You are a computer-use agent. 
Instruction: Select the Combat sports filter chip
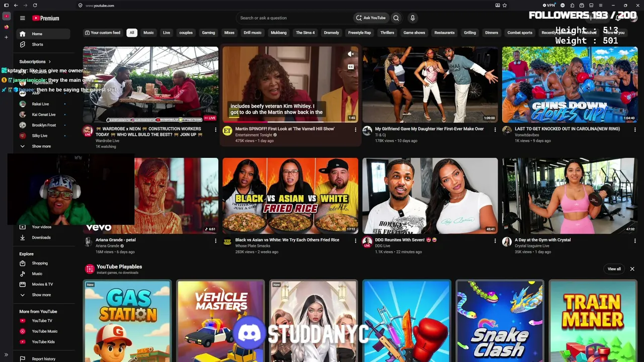coord(520,33)
